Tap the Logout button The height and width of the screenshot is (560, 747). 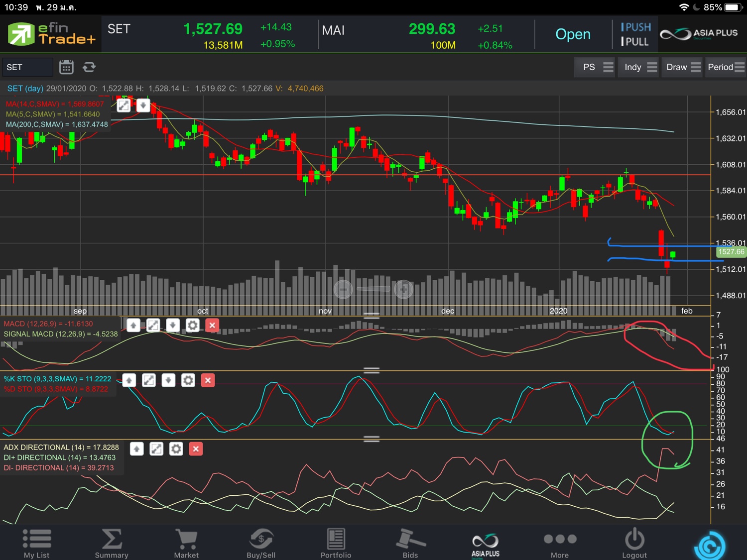pos(634,544)
